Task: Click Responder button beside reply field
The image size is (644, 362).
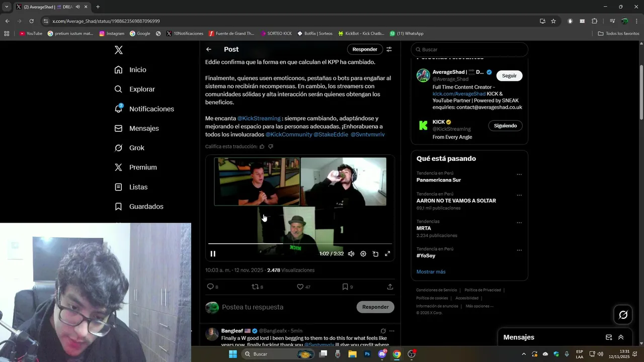Action: (375, 307)
